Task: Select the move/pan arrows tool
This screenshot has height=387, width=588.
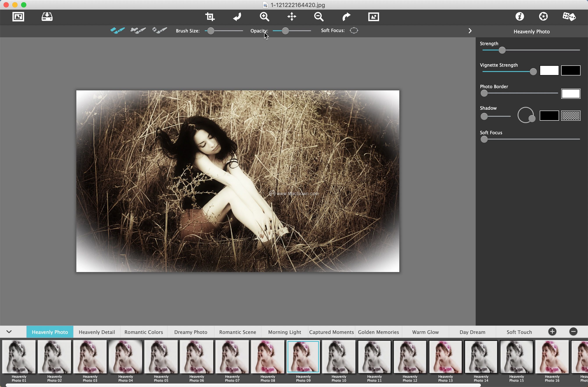Action: coord(292,17)
